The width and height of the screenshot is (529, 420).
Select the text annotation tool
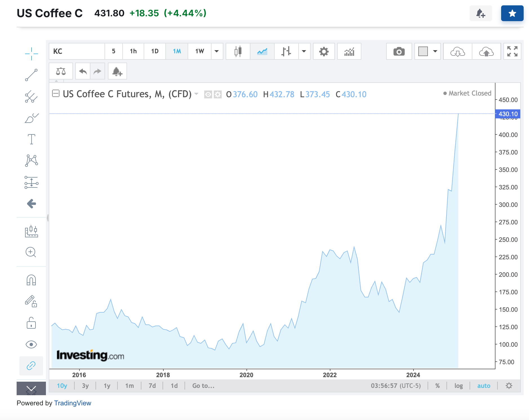31,139
